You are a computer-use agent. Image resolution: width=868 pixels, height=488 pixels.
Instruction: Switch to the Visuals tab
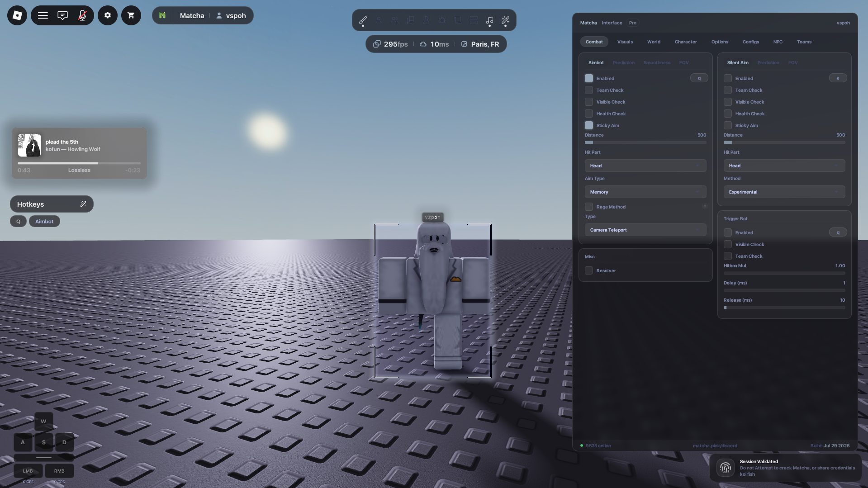pyautogui.click(x=625, y=42)
